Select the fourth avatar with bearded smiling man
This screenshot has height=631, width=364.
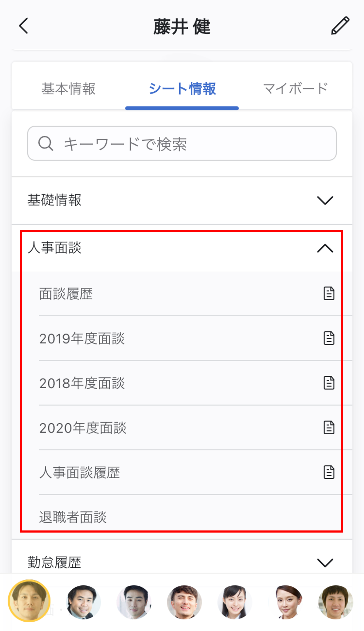(x=184, y=602)
